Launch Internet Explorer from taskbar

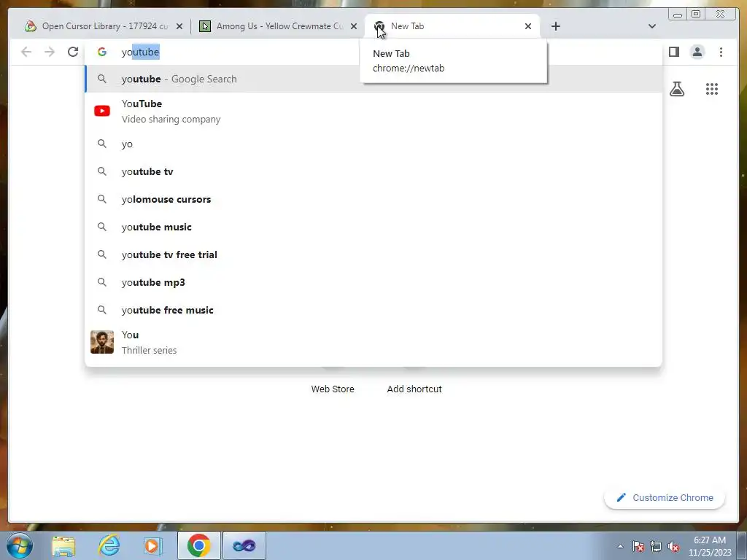tap(109, 545)
